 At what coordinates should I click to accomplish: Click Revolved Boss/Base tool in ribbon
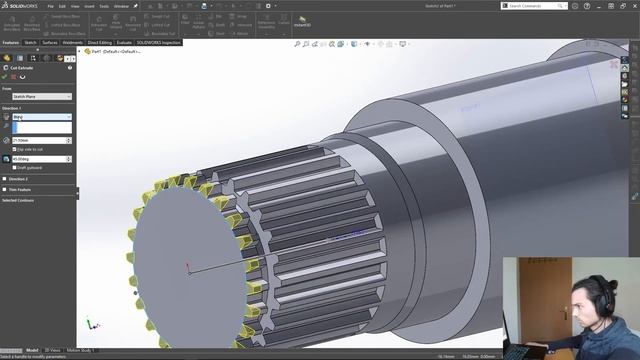32,24
